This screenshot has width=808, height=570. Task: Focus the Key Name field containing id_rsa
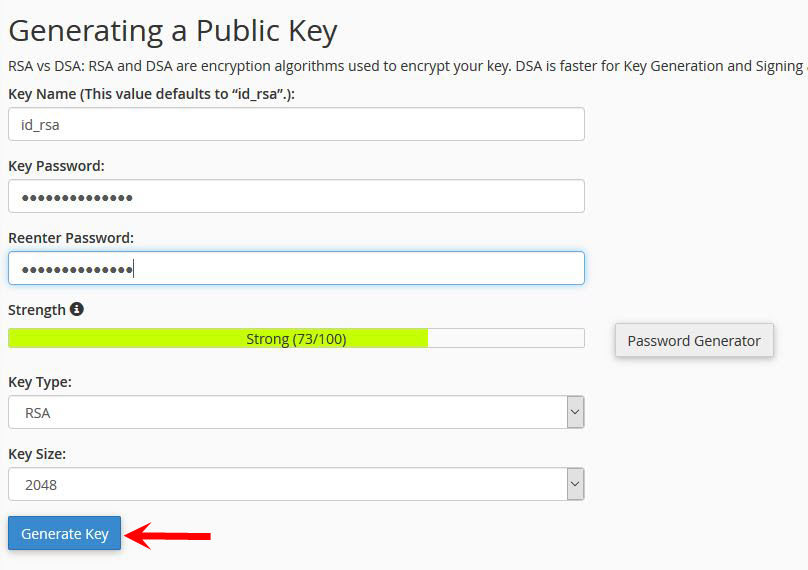(x=296, y=124)
